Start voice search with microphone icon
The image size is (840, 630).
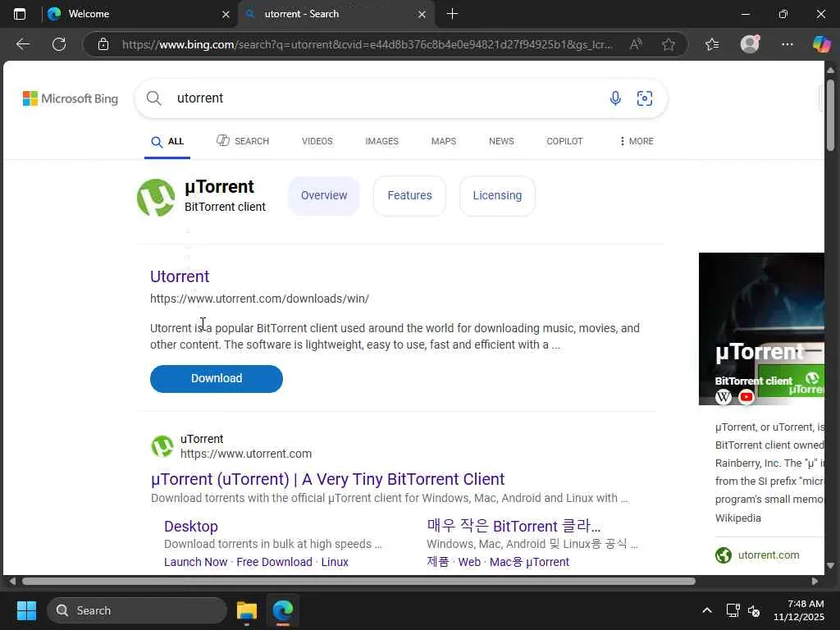[615, 98]
